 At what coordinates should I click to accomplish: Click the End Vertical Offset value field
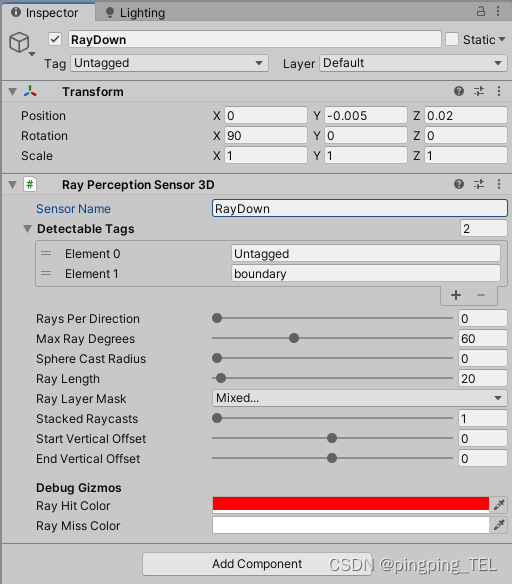[x=483, y=458]
